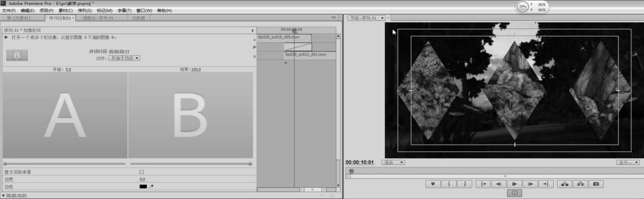Click the Go to In point button
The width and height of the screenshot is (644, 199).
pyautogui.click(x=483, y=184)
